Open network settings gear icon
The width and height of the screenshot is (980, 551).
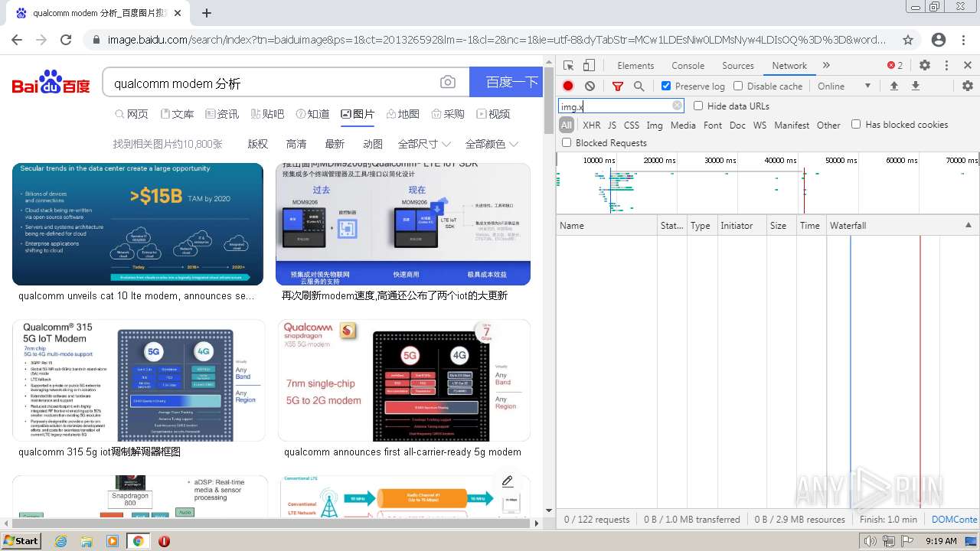coord(967,86)
